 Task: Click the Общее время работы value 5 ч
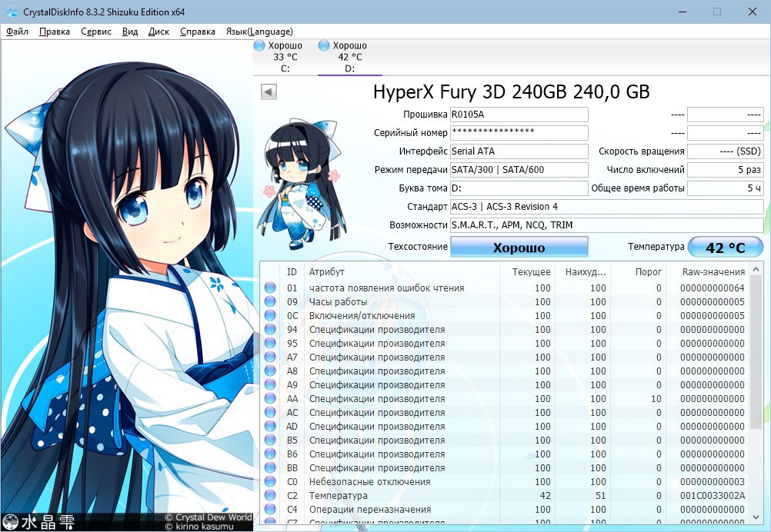(x=726, y=188)
